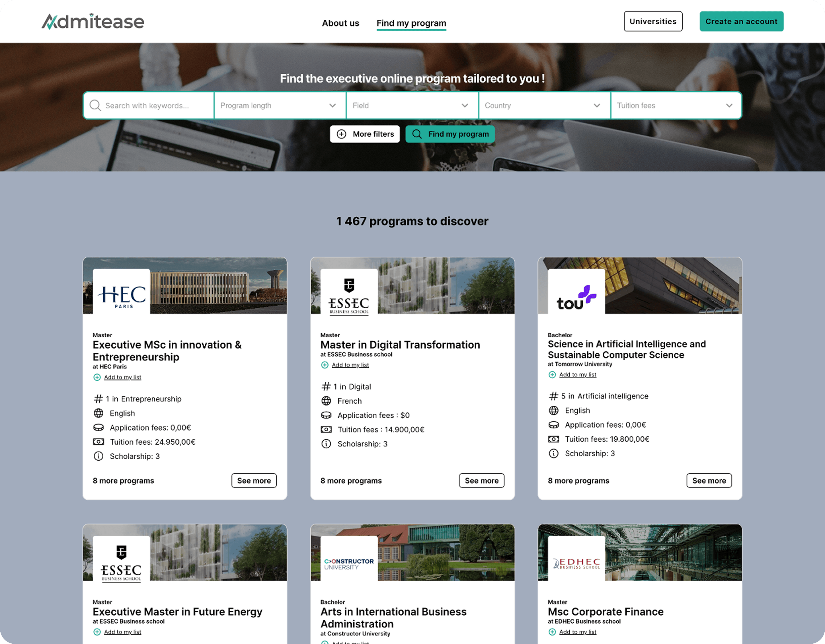Click the Tuition fees : 14.900,00€ text
The image size is (825, 644).
point(381,429)
